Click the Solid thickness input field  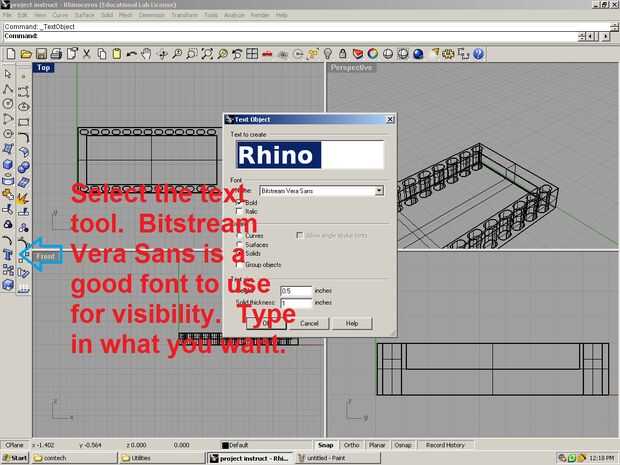[x=296, y=303]
